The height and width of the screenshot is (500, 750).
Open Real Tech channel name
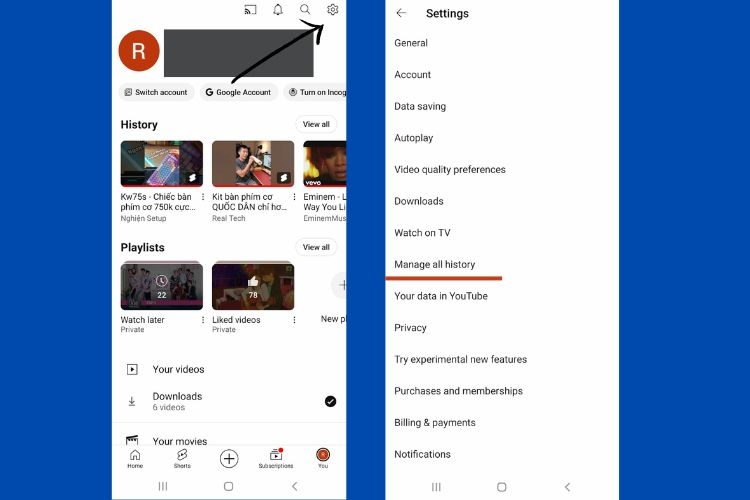229,218
